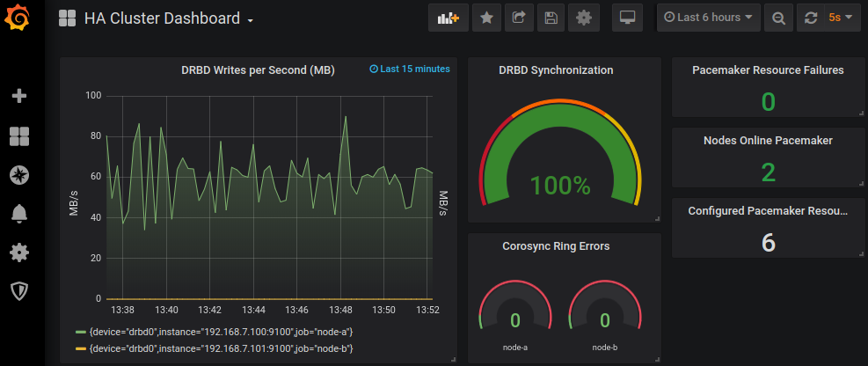Cycle view mode with the monitor icon

[627, 18]
